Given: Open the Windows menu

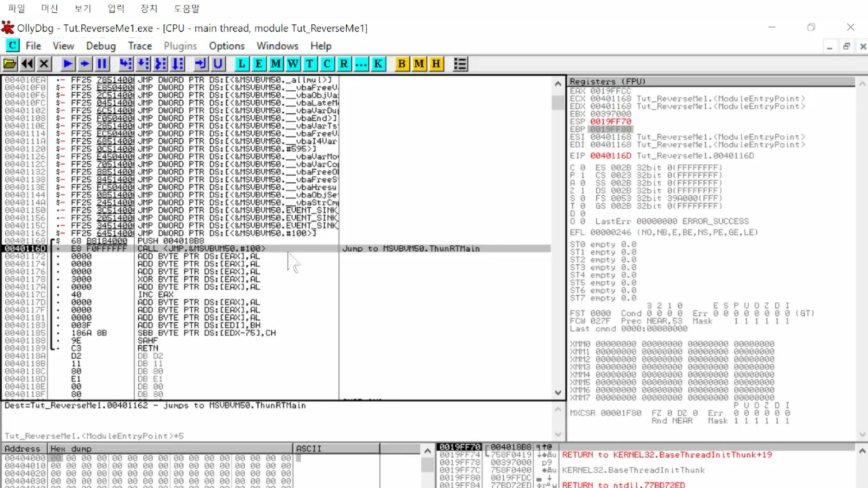Looking at the screenshot, I should click(x=277, y=46).
